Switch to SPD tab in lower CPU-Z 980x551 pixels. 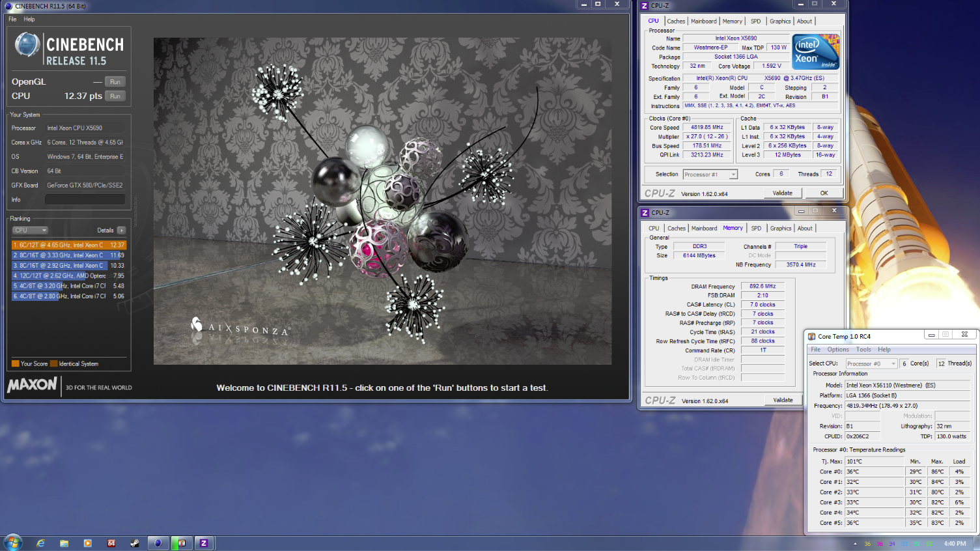pyautogui.click(x=756, y=228)
